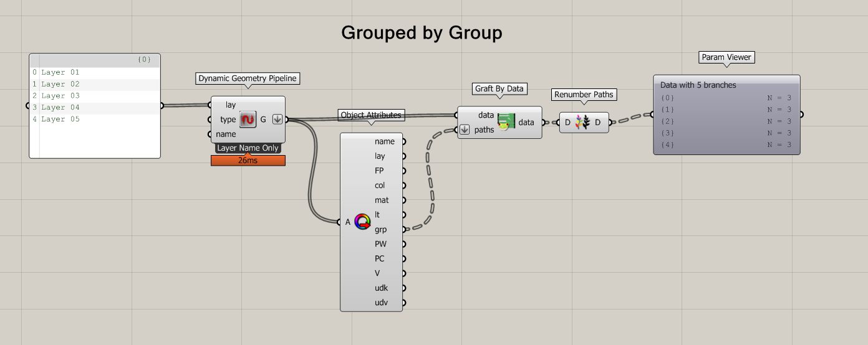
Task: Click the Dynamic Geometry Pipeline curve icon
Action: tap(248, 120)
